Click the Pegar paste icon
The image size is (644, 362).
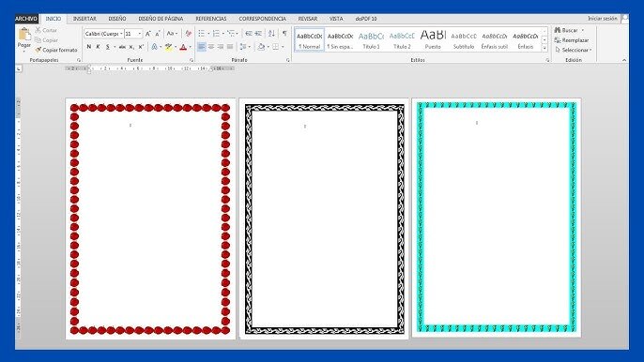tap(23, 35)
